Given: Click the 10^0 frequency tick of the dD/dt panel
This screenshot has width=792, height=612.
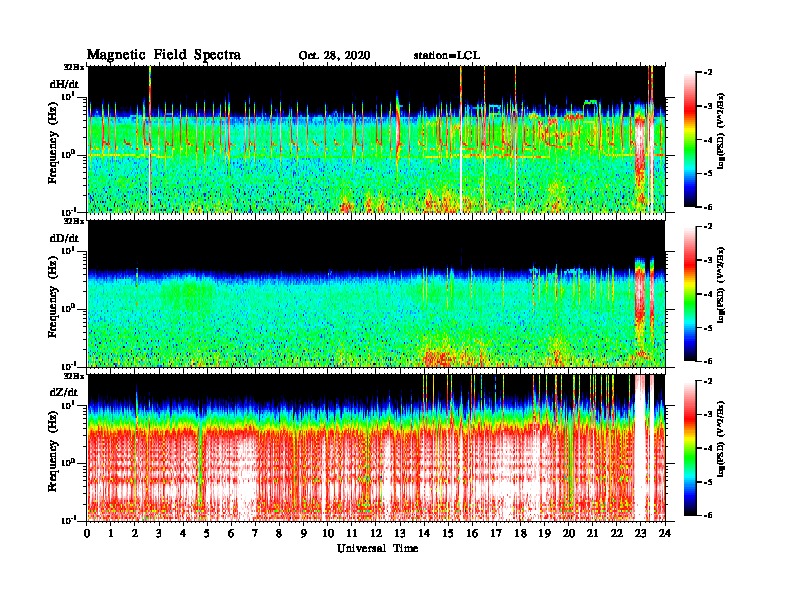Looking at the screenshot, I should [x=68, y=308].
